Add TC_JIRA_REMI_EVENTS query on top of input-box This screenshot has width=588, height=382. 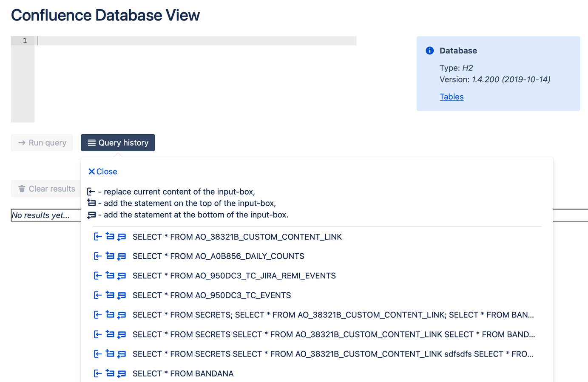110,275
